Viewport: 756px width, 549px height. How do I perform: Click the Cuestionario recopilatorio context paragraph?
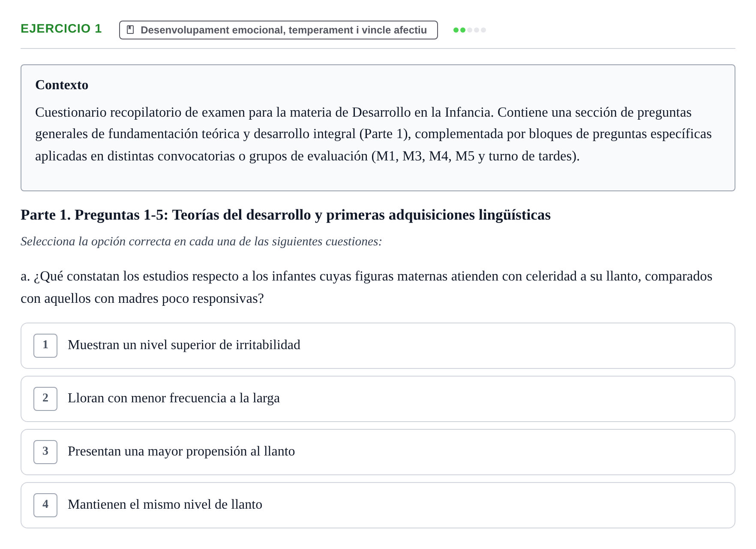(x=374, y=134)
